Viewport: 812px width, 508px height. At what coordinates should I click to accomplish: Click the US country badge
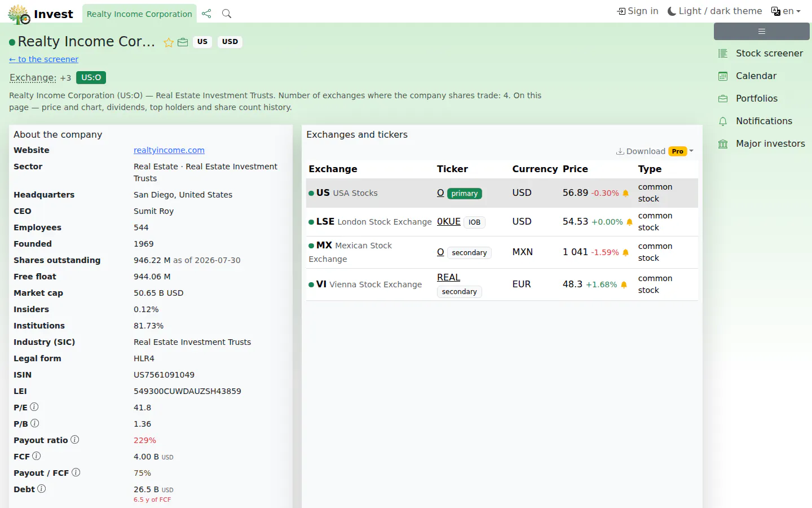pos(202,42)
